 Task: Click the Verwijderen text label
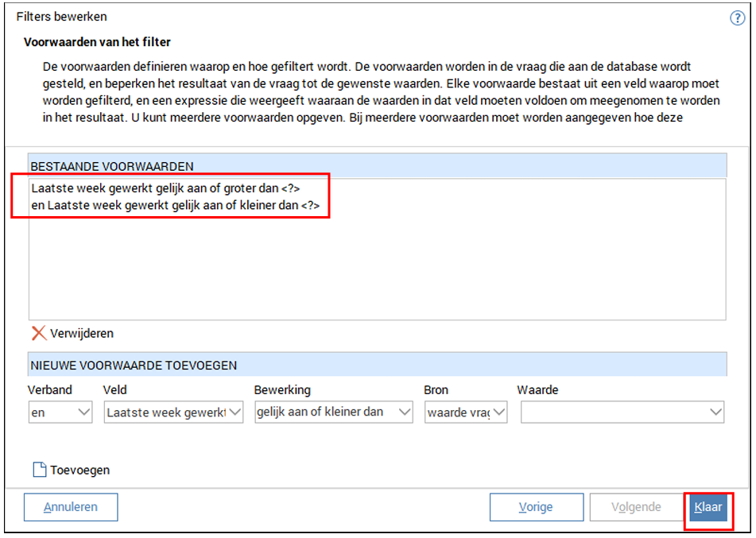(81, 334)
